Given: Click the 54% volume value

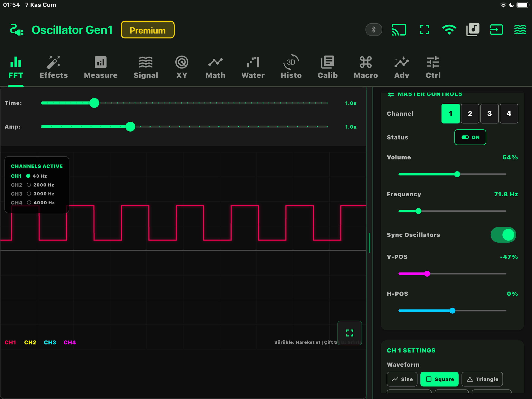Looking at the screenshot, I should click(510, 157).
